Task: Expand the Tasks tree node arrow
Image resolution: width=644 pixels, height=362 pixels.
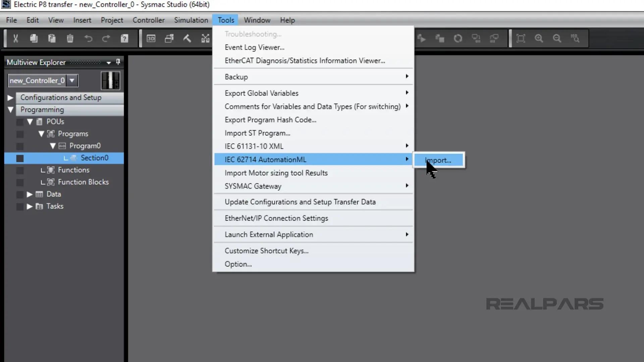Action: click(x=30, y=206)
